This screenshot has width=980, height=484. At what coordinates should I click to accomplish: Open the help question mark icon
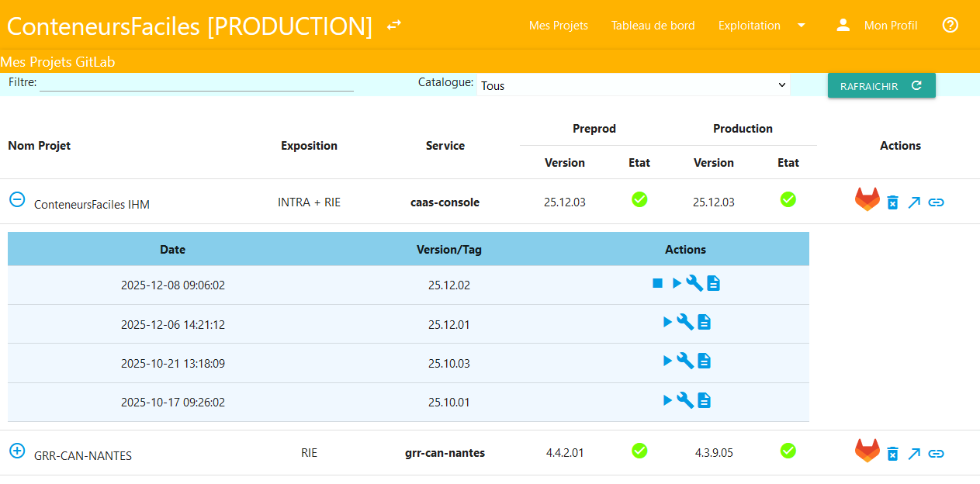coord(951,25)
